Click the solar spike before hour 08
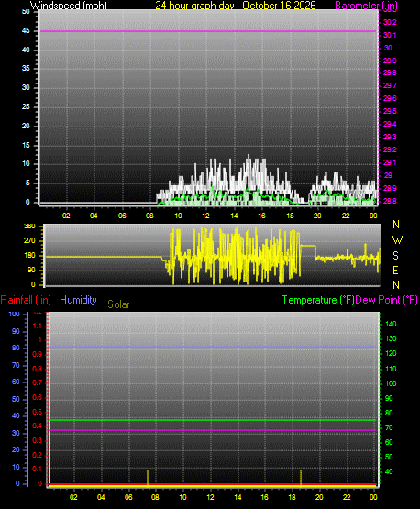 (x=148, y=478)
